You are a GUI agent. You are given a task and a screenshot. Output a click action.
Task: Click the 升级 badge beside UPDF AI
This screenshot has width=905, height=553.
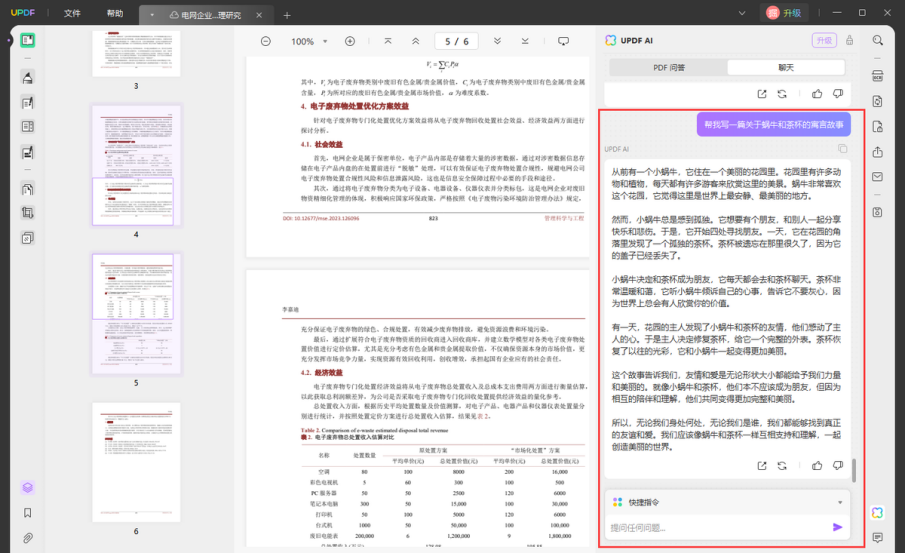[824, 40]
